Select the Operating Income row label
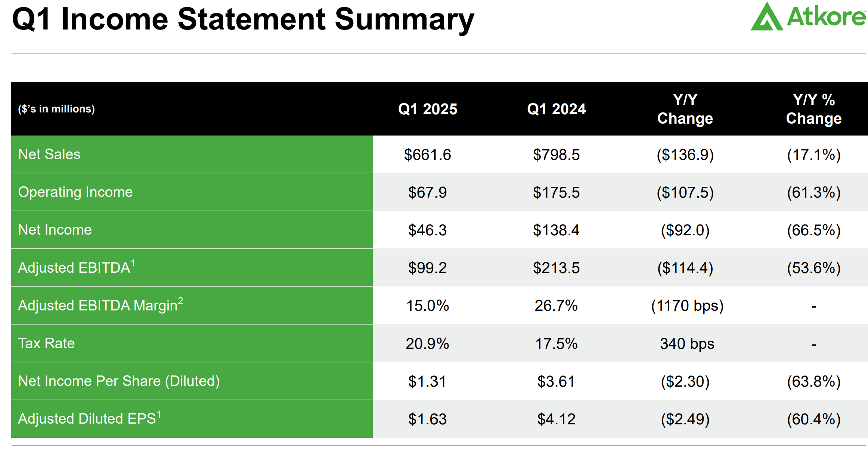Image resolution: width=868 pixels, height=455 pixels. [75, 192]
